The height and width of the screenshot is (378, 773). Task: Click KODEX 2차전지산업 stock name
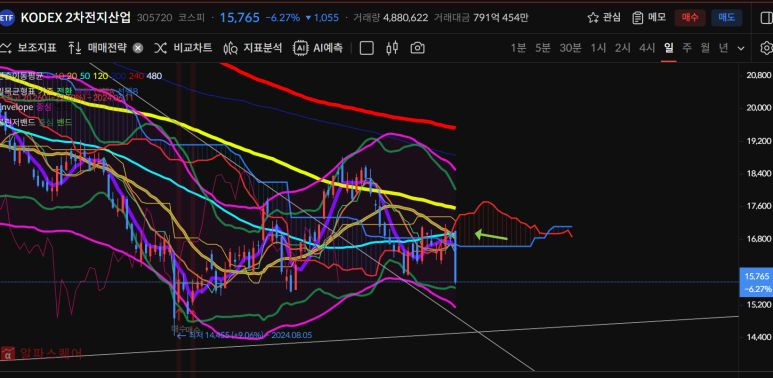coord(76,18)
